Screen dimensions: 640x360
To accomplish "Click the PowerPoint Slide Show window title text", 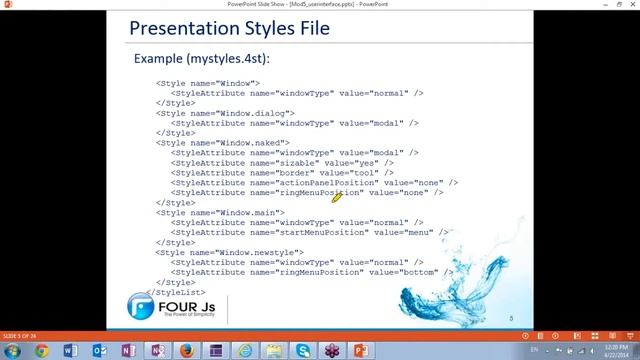I will point(308,4).
